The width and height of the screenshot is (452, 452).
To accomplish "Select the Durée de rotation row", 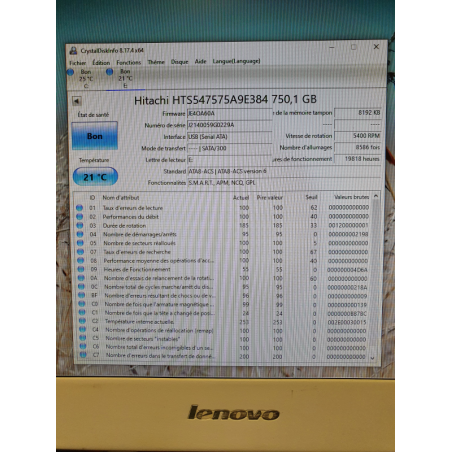I will (223, 225).
